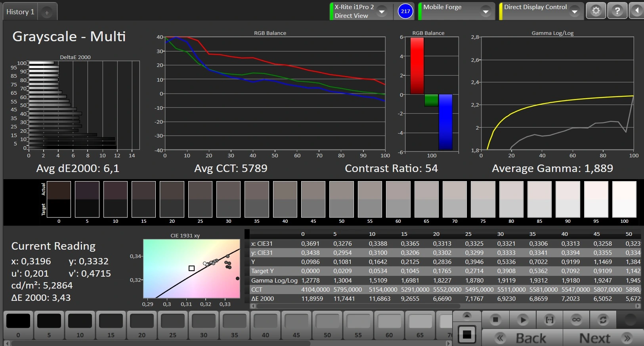
Task: Stop the measurement with the Stop button
Action: (x=495, y=319)
